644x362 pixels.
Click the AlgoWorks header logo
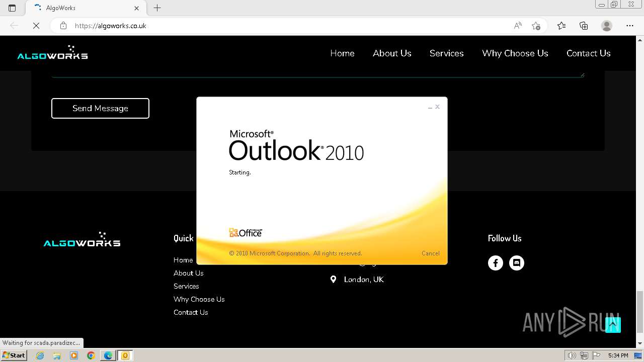pyautogui.click(x=53, y=53)
